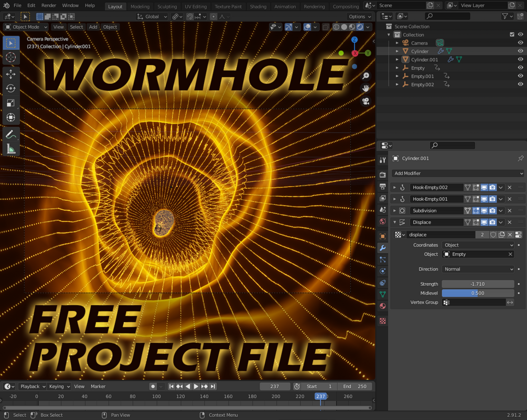Activate the Move tool
Image resolution: width=527 pixels, height=420 pixels.
click(11, 74)
